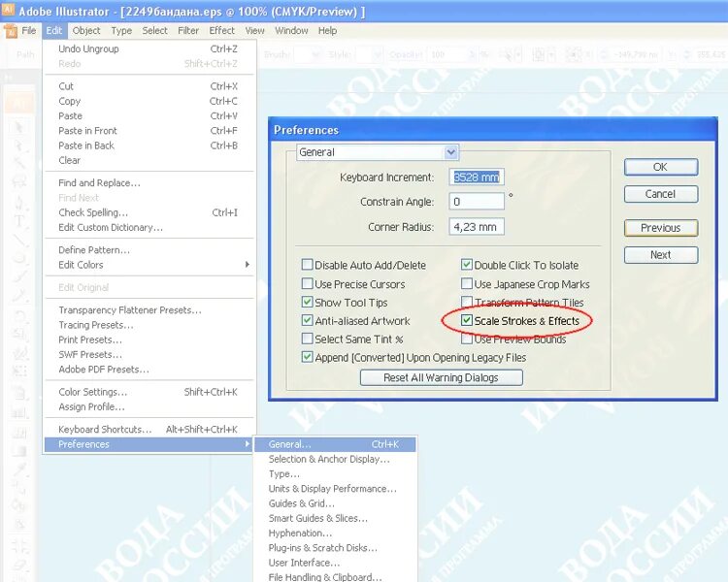This screenshot has width=728, height=582.
Task: Click the Corner Radius field
Action: pos(477,226)
